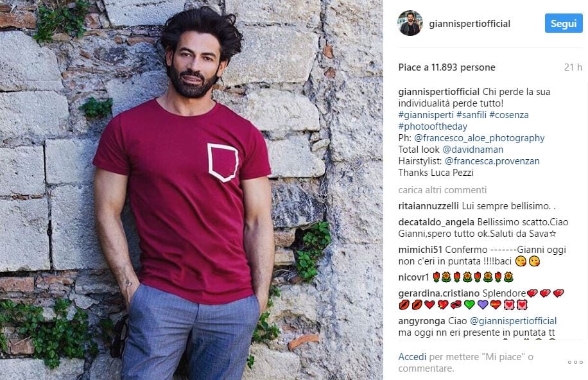The width and height of the screenshot is (588, 380).
Task: Expand carica altri commenti
Action: [442, 190]
